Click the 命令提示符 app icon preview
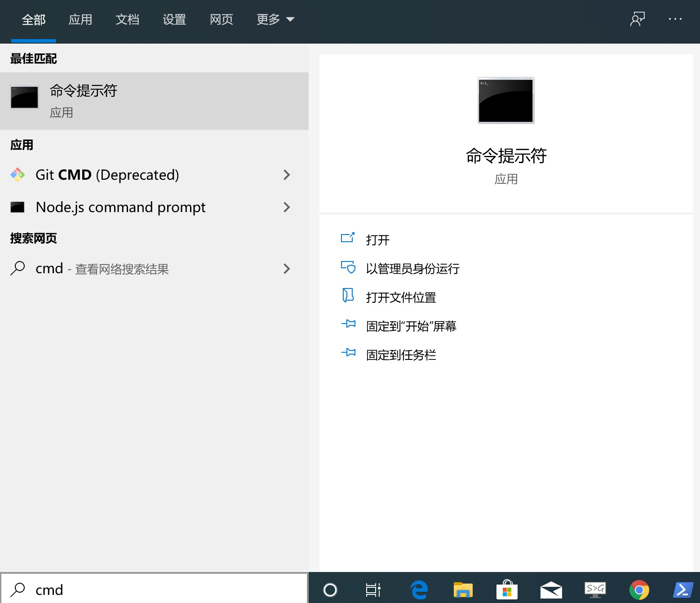The image size is (700, 603). 505,100
